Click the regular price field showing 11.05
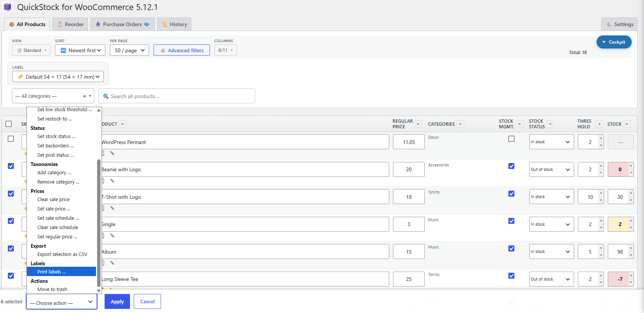The width and height of the screenshot is (644, 313). click(409, 142)
